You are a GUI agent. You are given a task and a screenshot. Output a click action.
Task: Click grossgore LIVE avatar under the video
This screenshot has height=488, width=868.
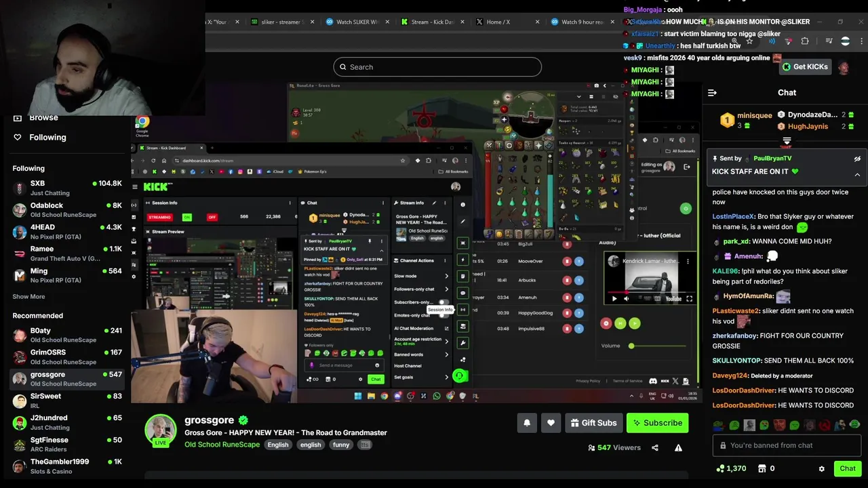pos(161,431)
